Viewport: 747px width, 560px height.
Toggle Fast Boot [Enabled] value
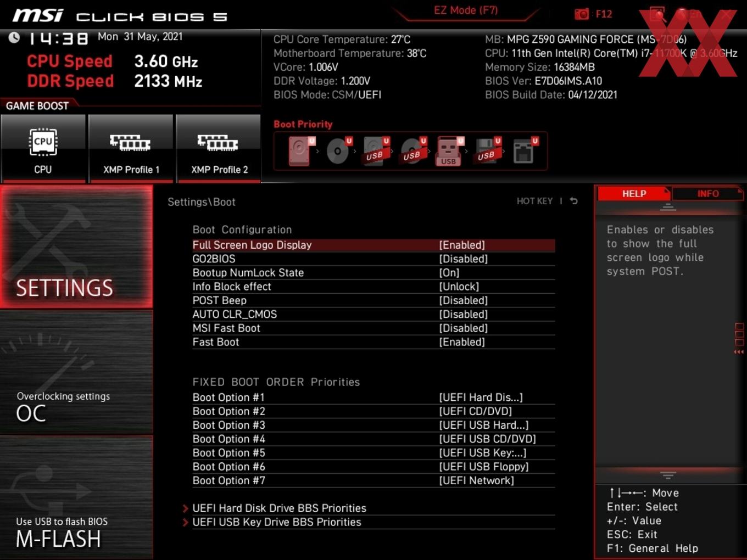coord(462,342)
